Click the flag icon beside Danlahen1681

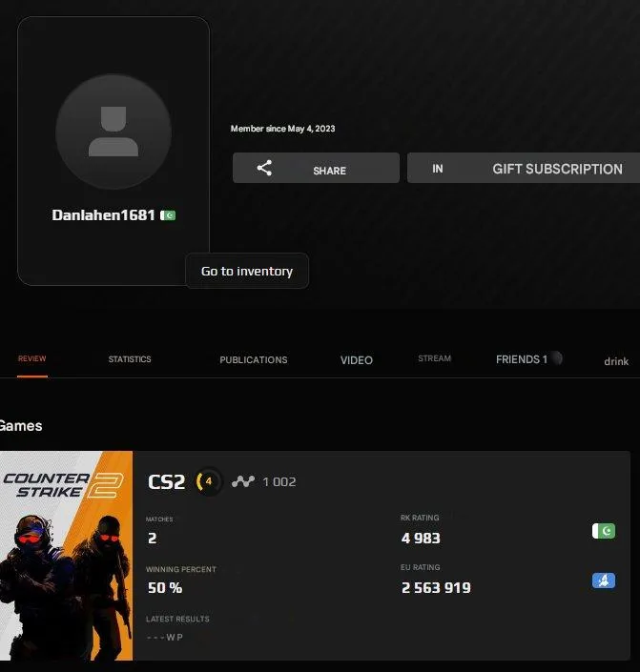click(168, 215)
